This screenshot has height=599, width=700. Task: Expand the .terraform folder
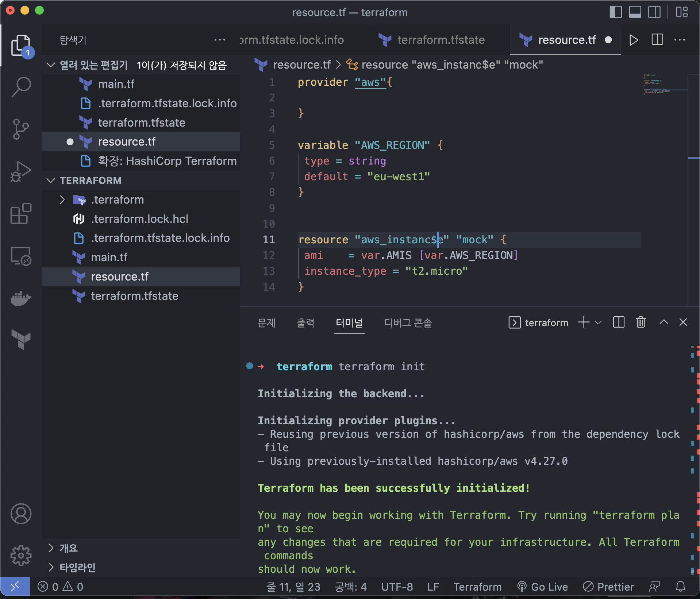(62, 200)
